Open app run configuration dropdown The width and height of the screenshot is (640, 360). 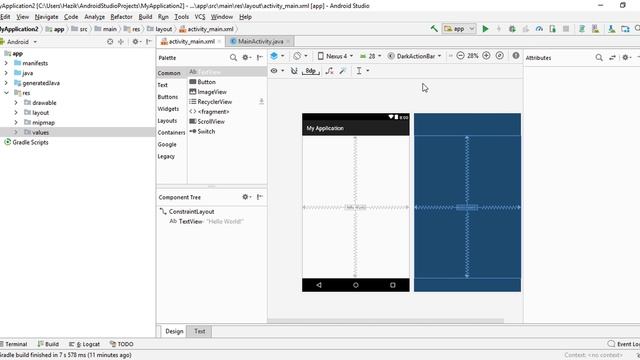(459, 29)
